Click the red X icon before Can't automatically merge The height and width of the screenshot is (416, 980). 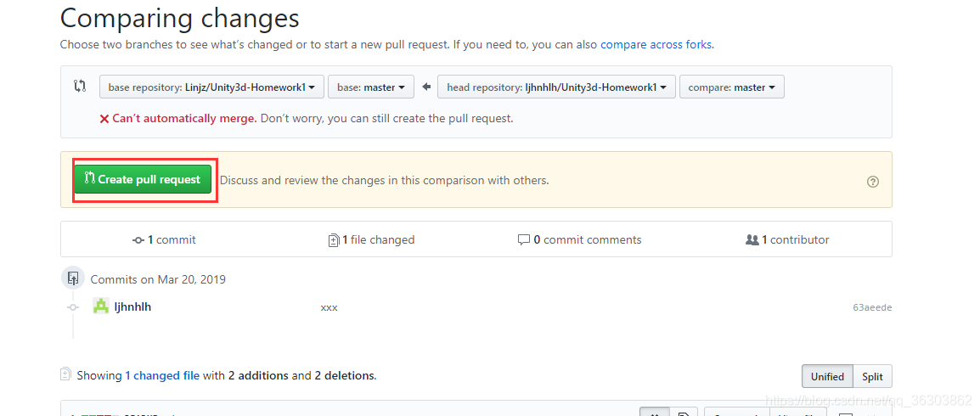click(x=104, y=119)
